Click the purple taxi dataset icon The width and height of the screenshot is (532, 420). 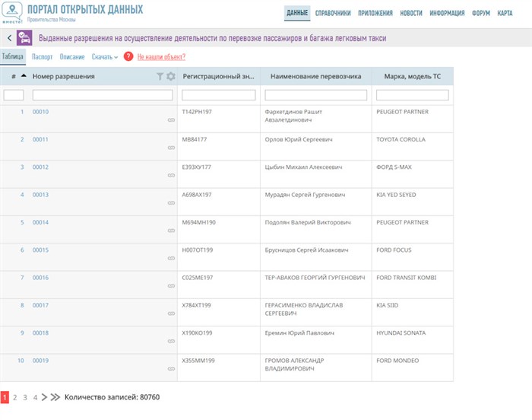coord(24,38)
